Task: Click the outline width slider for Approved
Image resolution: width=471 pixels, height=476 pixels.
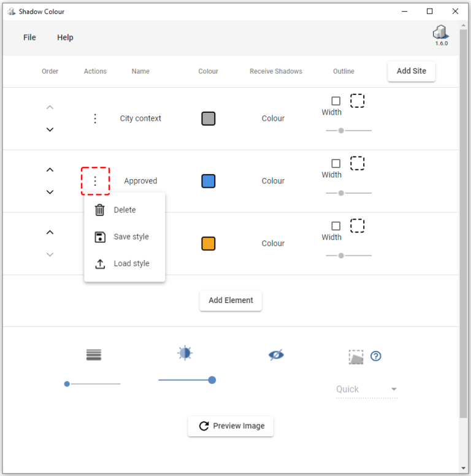Action: pyautogui.click(x=349, y=193)
